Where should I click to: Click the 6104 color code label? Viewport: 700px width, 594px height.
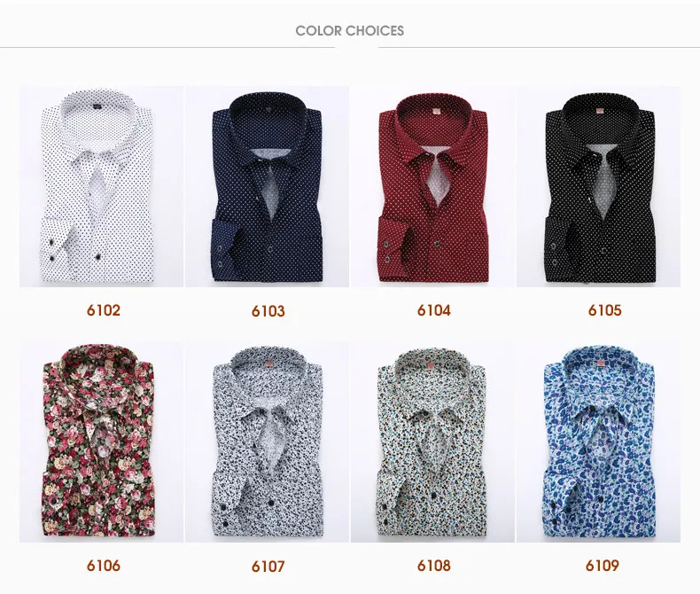tap(434, 310)
